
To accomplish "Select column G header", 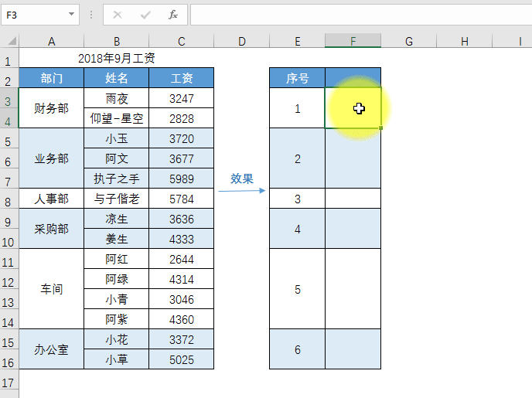I will [409, 41].
